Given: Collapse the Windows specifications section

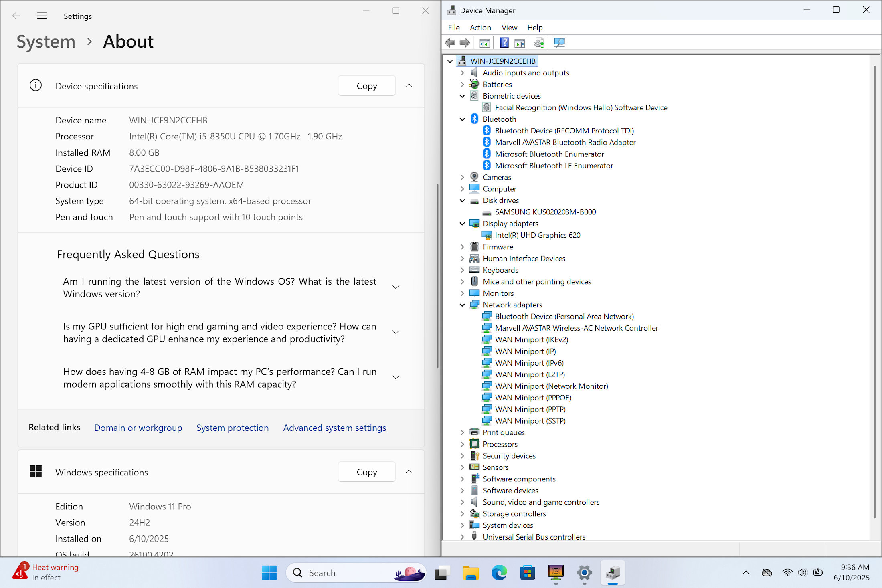Looking at the screenshot, I should coord(409,472).
